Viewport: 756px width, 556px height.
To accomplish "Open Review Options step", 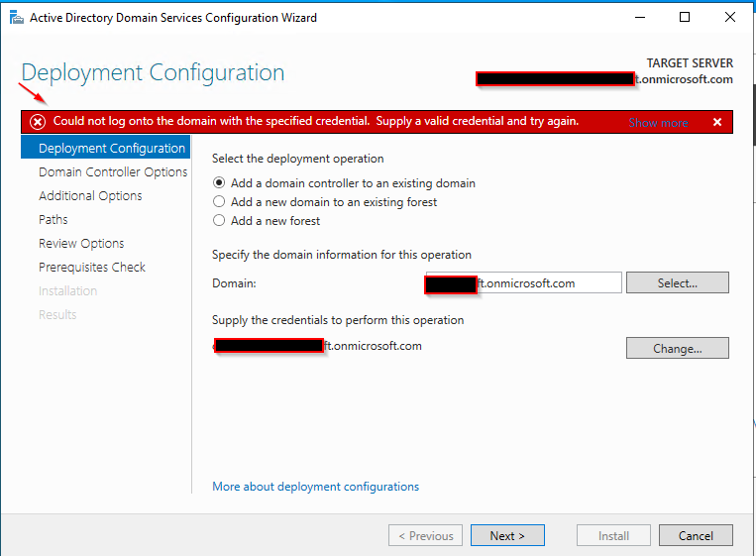I will point(81,244).
